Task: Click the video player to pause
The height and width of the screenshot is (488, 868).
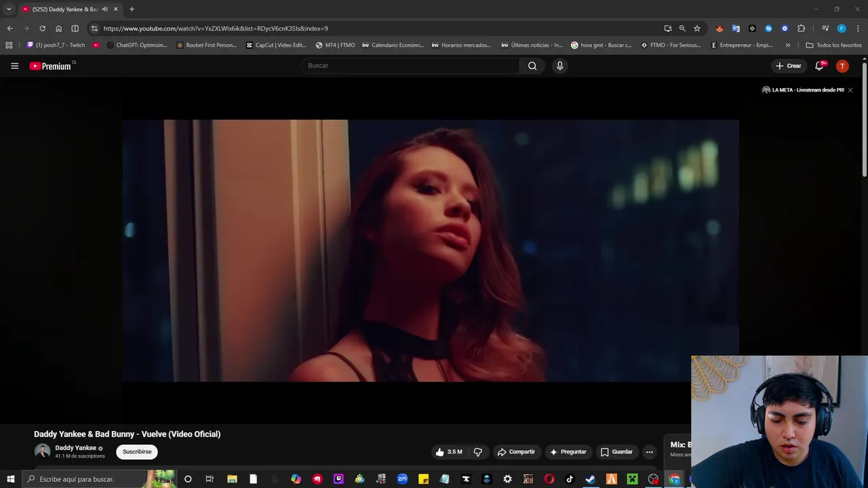Action: [x=431, y=251]
